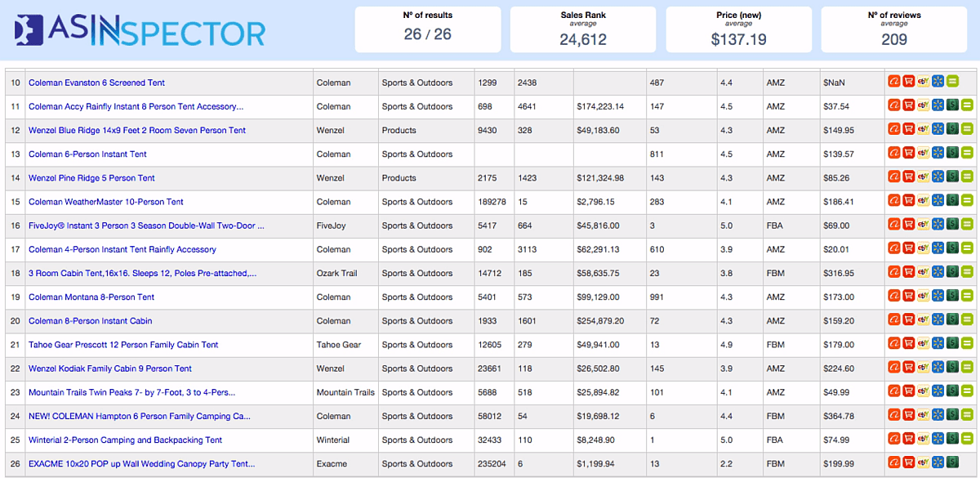Select the $316.95 price cell
This screenshot has height=478, width=980.
(852, 273)
